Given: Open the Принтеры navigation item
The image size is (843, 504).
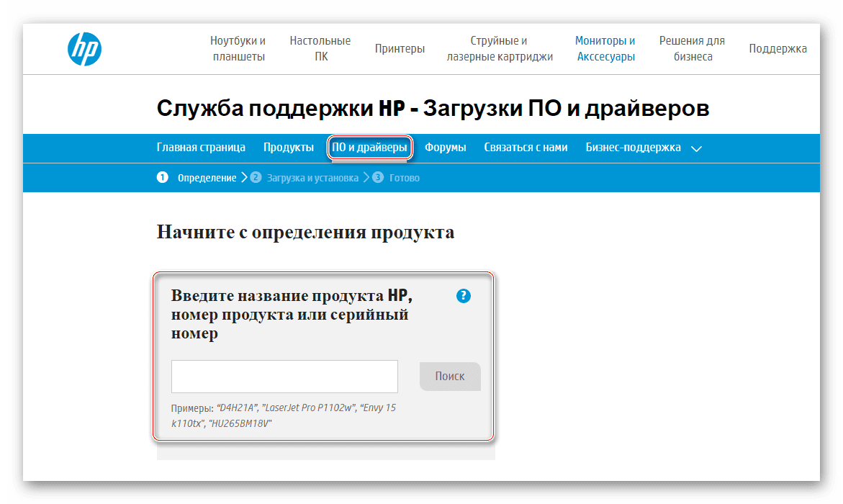Looking at the screenshot, I should point(400,48).
